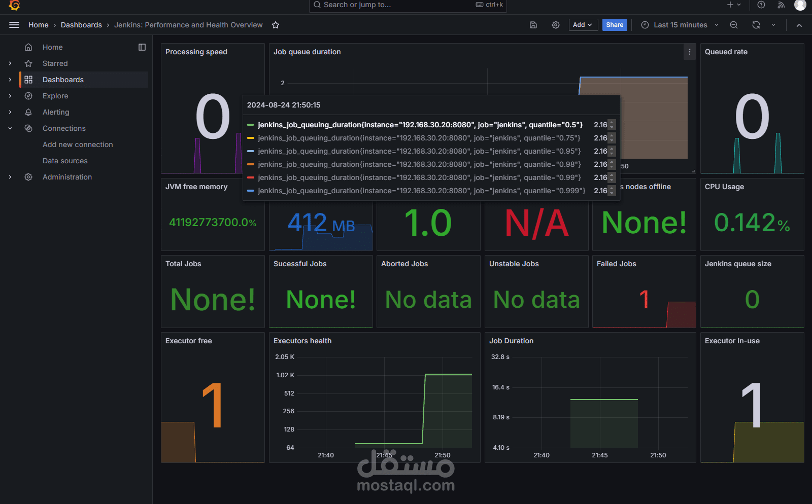Collapse the top toolbar with chevron-up
The height and width of the screenshot is (504, 812).
click(x=799, y=25)
